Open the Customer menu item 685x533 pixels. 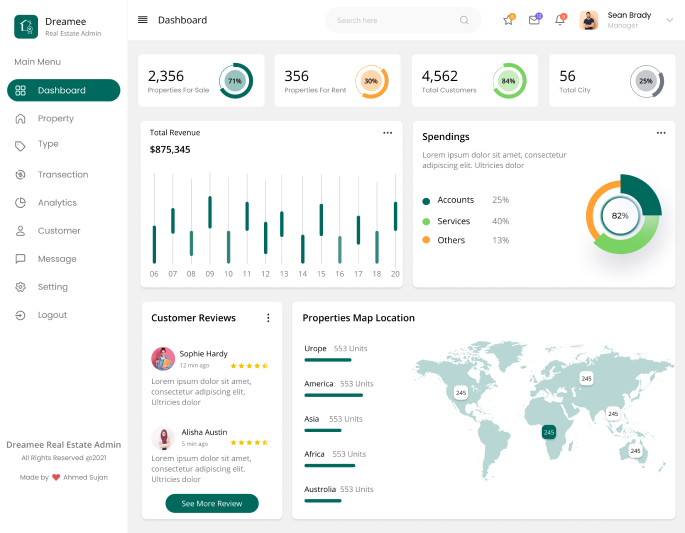pyautogui.click(x=59, y=231)
